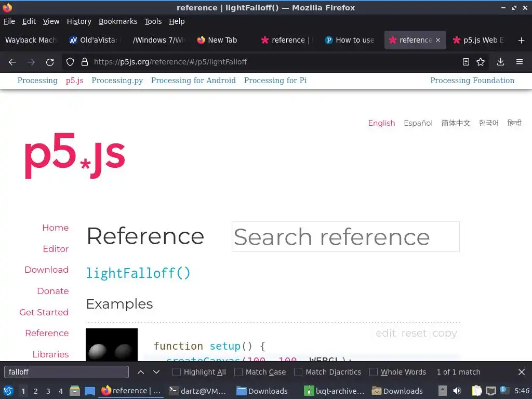532x399 pixels.
Task: Open the Get Started sidebar link
Action: pyautogui.click(x=44, y=312)
